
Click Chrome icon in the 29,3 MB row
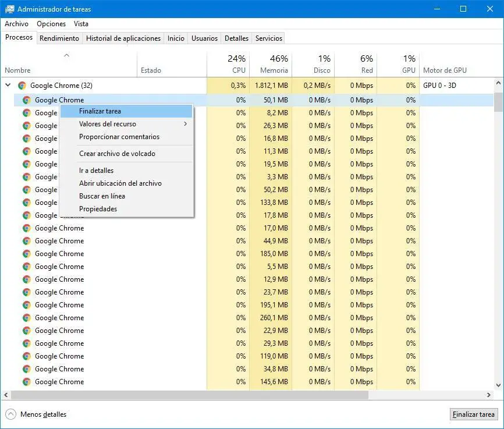27,343
